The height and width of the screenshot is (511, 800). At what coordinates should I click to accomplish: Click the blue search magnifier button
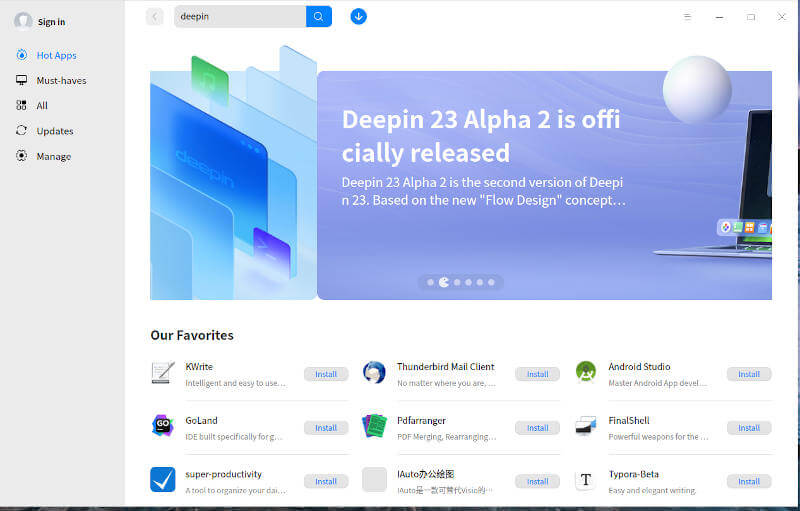point(319,17)
